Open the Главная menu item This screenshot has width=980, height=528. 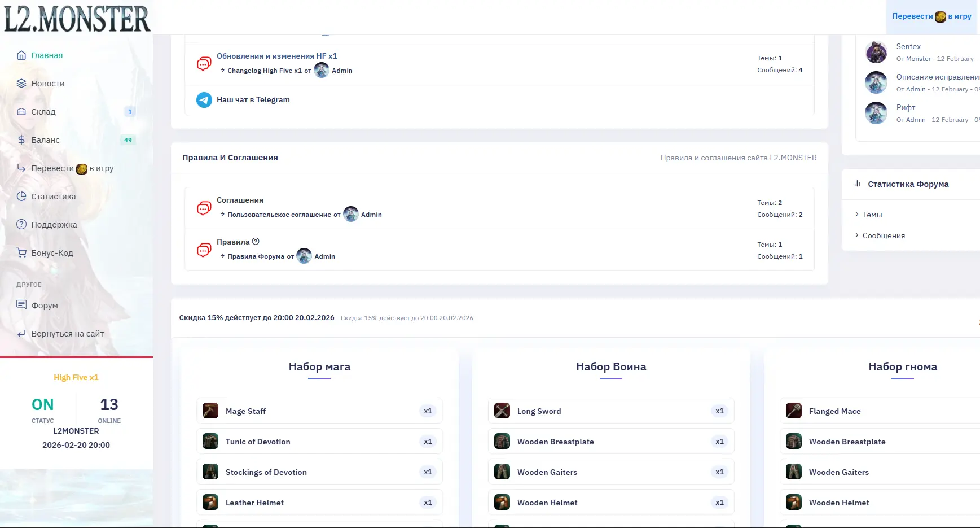click(47, 55)
